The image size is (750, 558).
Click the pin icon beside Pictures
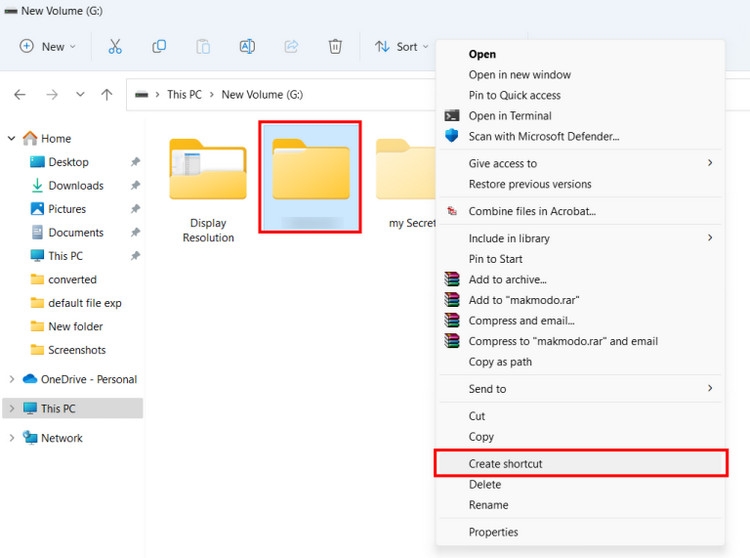(x=135, y=209)
